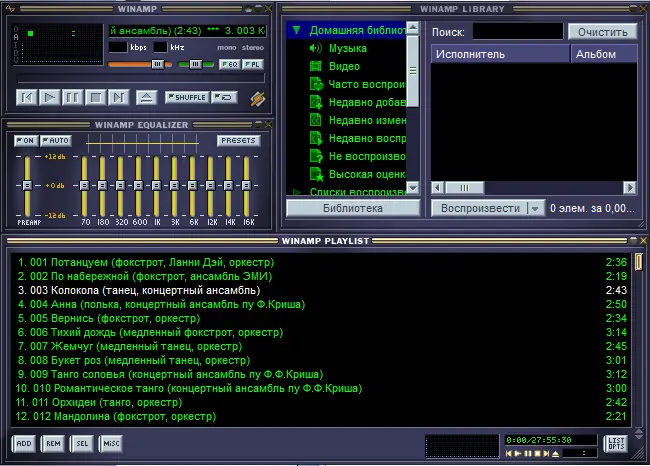This screenshot has width=650, height=466.
Task: Click the Previous track button in Winamp
Action: tap(27, 97)
